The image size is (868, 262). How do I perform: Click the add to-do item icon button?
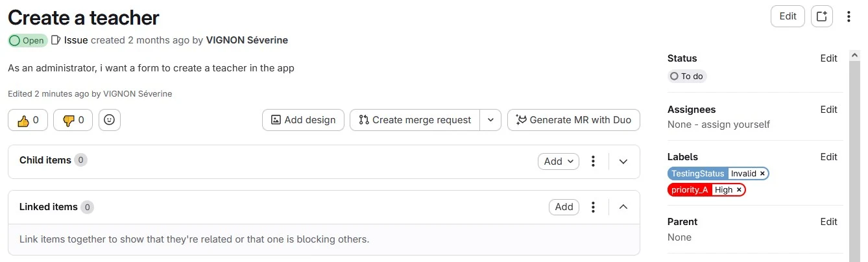[822, 17]
